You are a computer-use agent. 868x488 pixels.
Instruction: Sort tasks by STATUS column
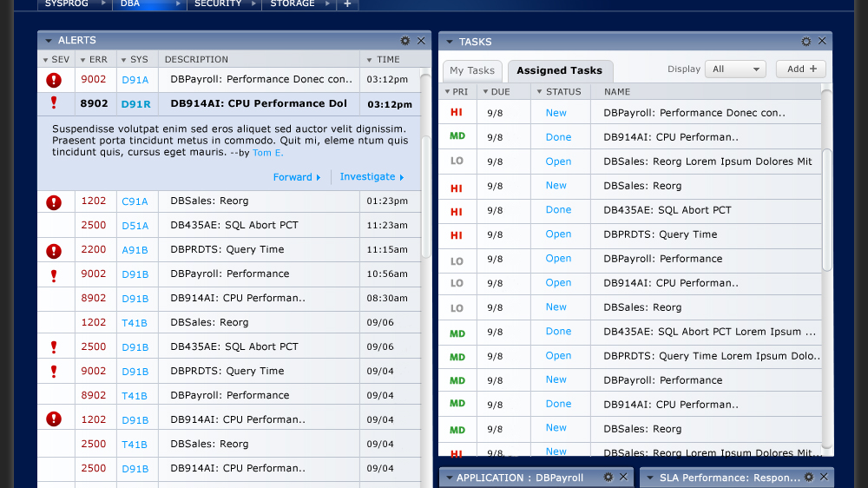point(558,92)
